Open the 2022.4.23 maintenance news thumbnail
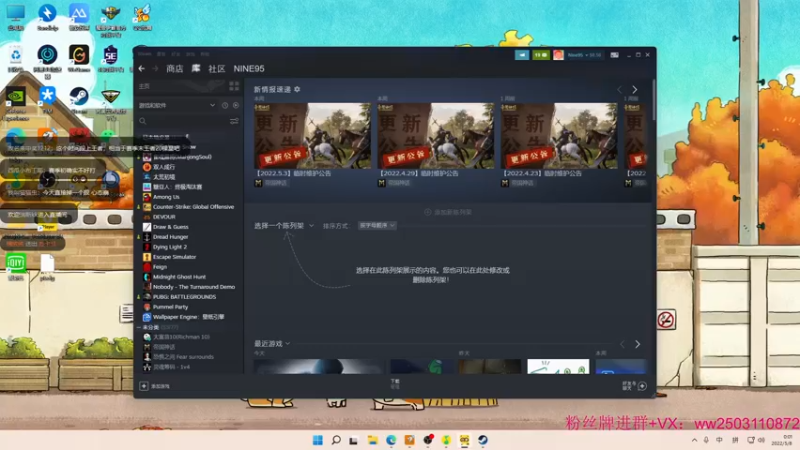800x450 pixels. [559, 136]
